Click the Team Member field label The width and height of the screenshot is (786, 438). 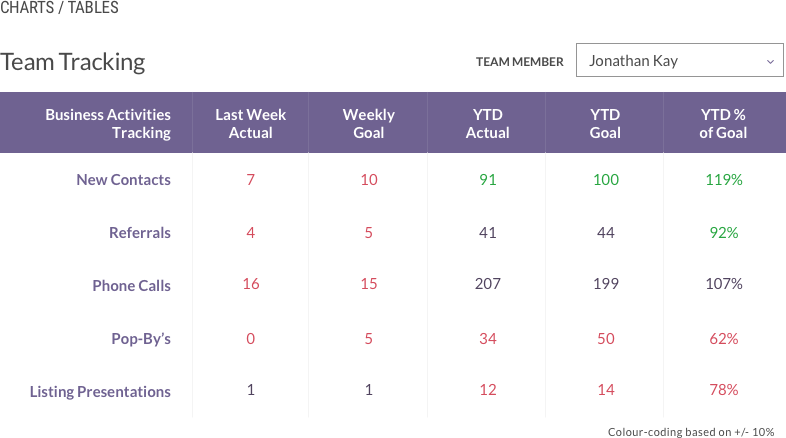click(x=519, y=62)
